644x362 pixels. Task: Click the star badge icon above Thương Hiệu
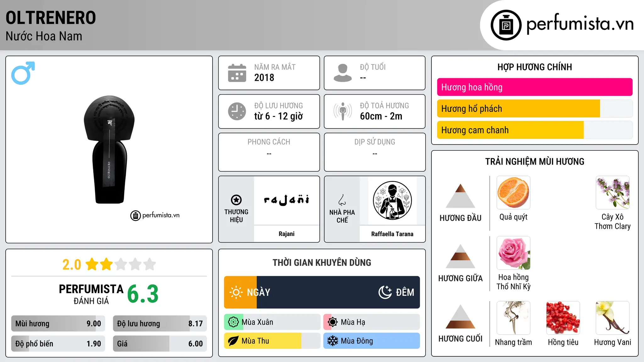(x=236, y=200)
